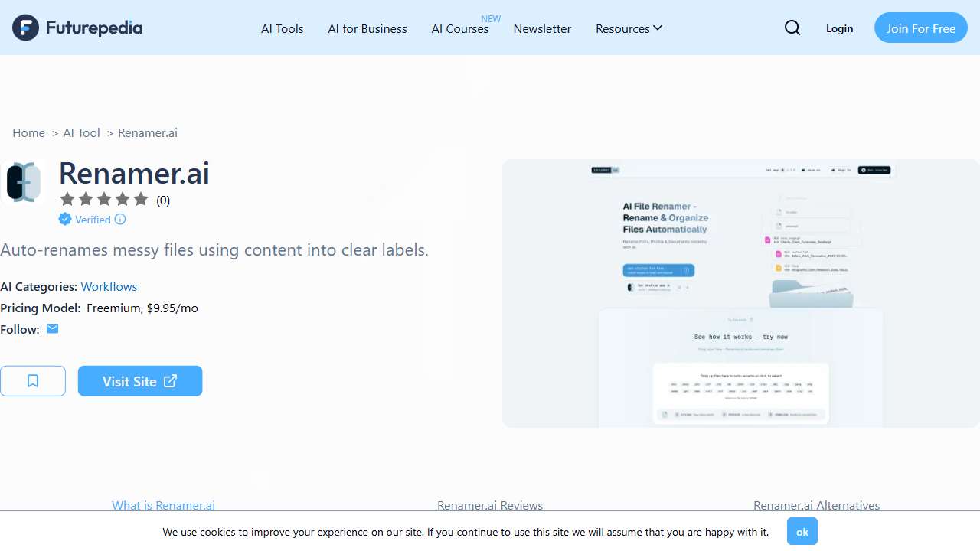Open the AI Tools menu item
Screen dimensions: 980x551
pos(282,28)
